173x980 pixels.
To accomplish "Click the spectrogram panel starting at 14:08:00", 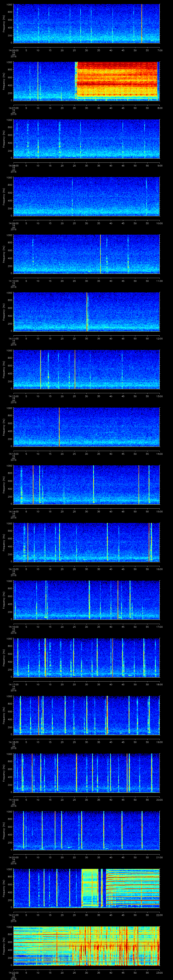I will click(87, 139).
